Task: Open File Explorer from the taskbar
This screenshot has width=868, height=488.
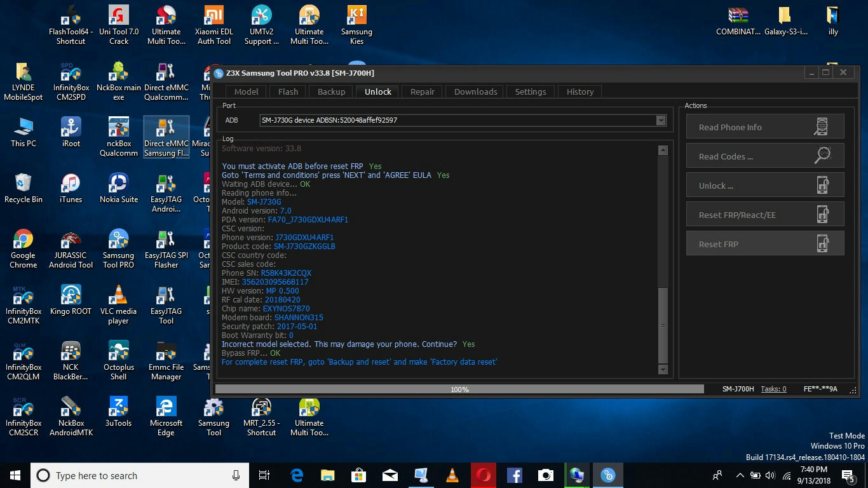Action: [327, 475]
